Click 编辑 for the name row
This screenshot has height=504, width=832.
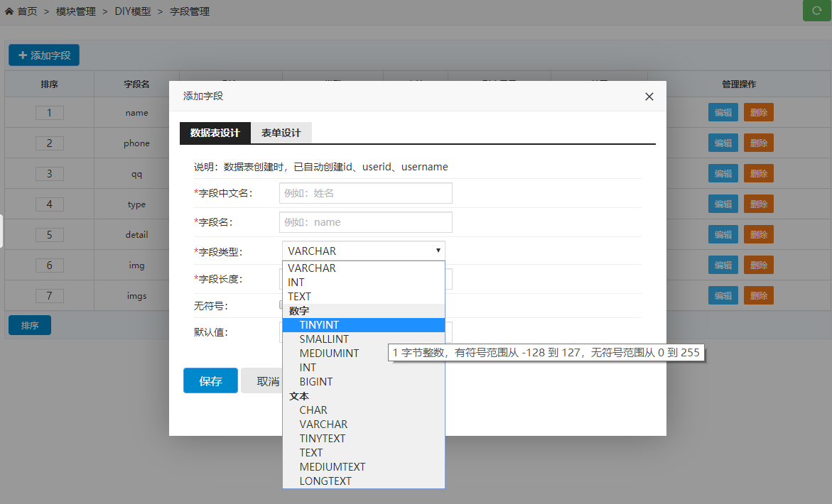pos(723,112)
